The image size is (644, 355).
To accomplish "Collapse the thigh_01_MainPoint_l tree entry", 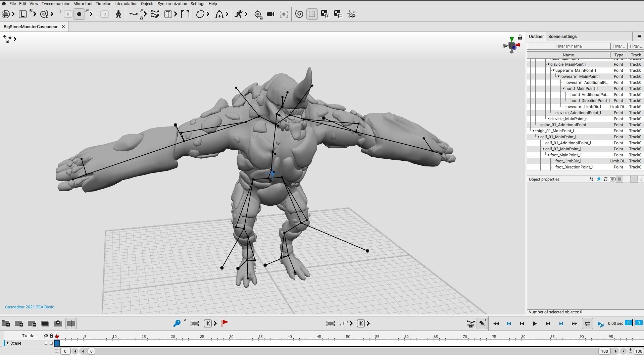I will [534, 131].
